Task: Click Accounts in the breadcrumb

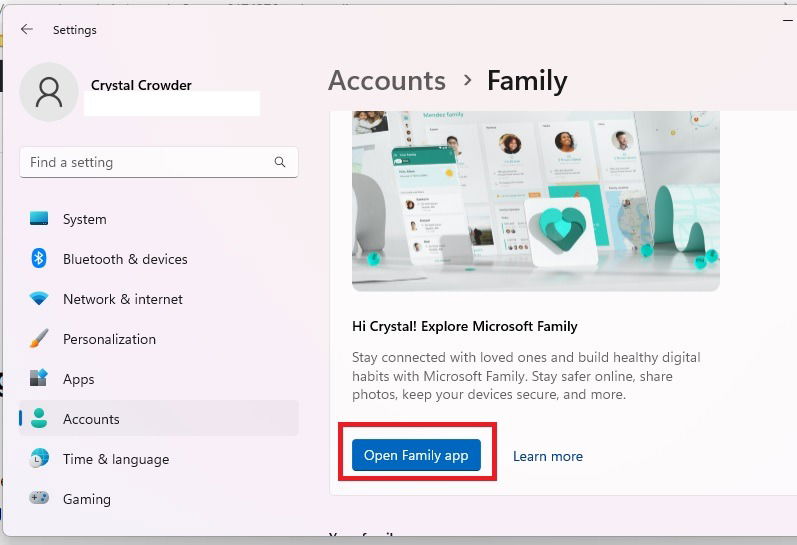Action: (x=387, y=80)
